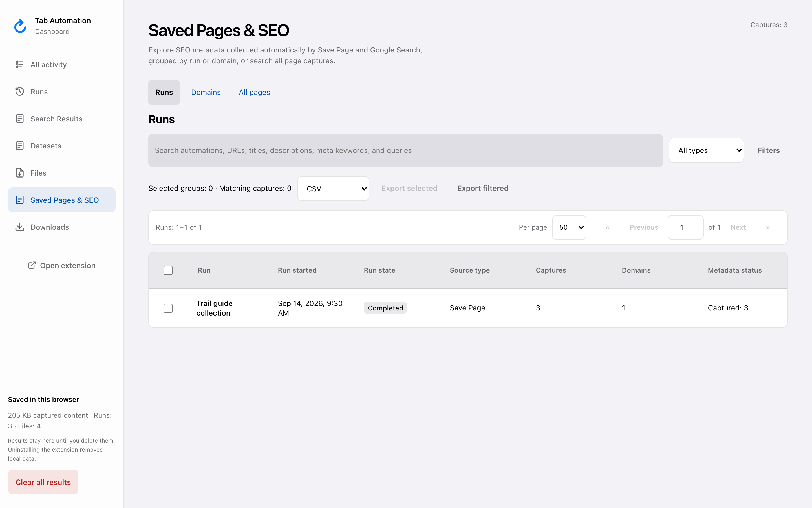
Task: Click the page number input field
Action: point(685,227)
